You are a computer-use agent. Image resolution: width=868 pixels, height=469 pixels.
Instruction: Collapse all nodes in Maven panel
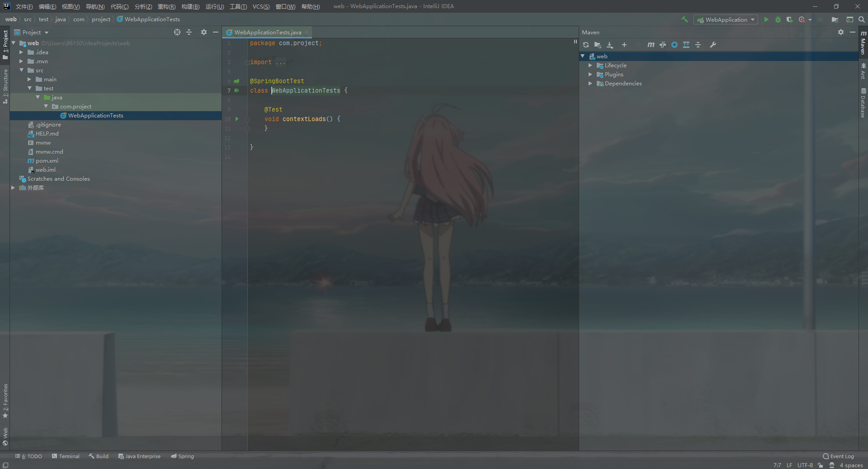698,45
